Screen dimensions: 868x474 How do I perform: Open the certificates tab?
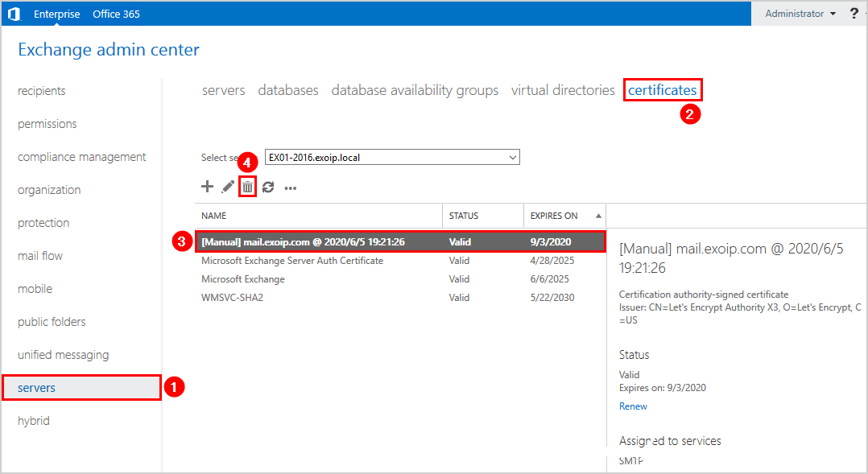click(x=662, y=90)
